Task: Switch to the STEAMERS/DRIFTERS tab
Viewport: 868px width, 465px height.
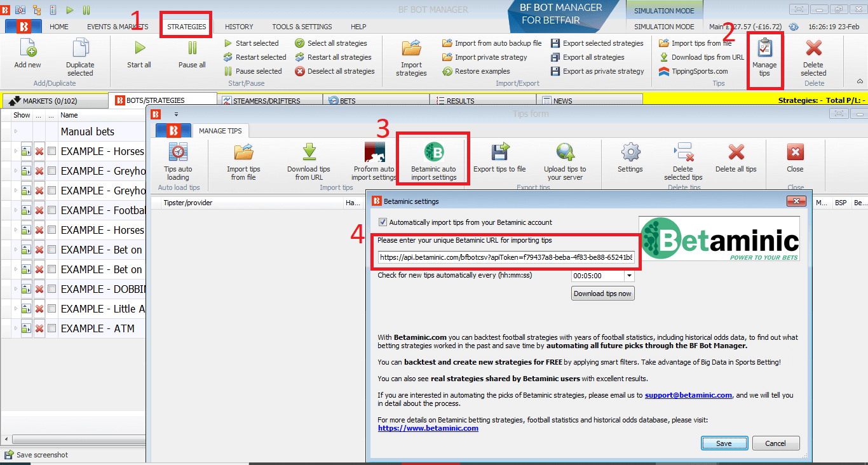Action: (269, 100)
